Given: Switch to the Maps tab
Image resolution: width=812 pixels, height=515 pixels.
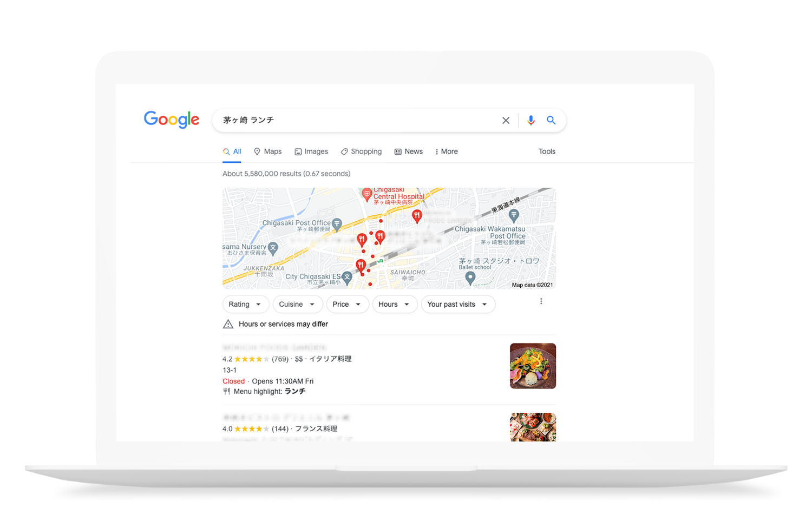Looking at the screenshot, I should (x=267, y=151).
